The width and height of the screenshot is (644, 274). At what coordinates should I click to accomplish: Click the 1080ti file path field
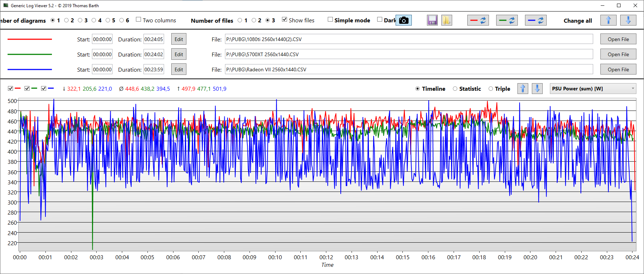click(x=409, y=39)
